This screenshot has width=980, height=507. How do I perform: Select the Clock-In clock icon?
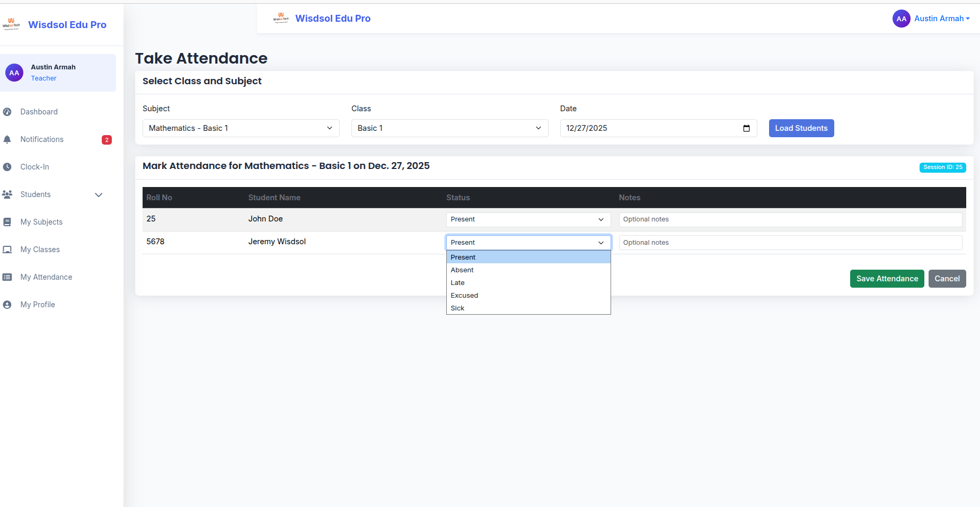click(7, 167)
